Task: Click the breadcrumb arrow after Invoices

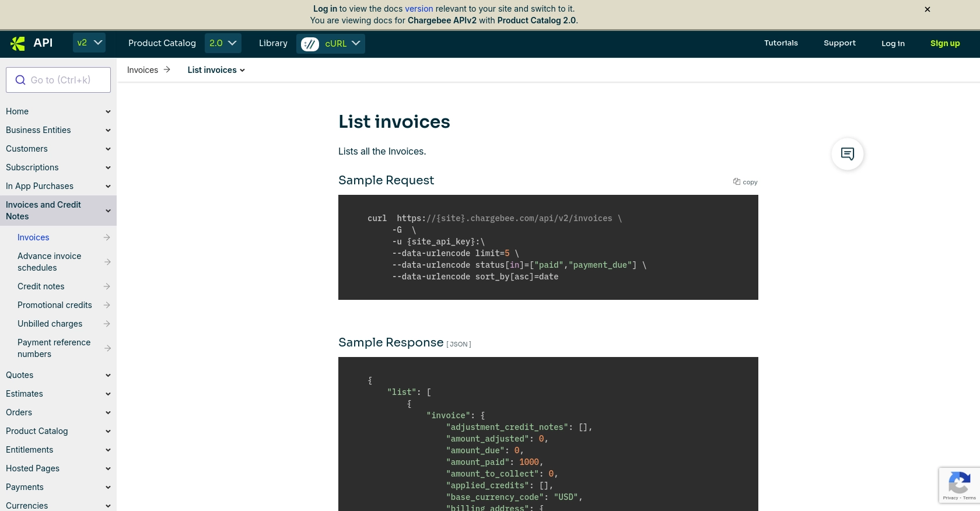Action: click(x=167, y=69)
